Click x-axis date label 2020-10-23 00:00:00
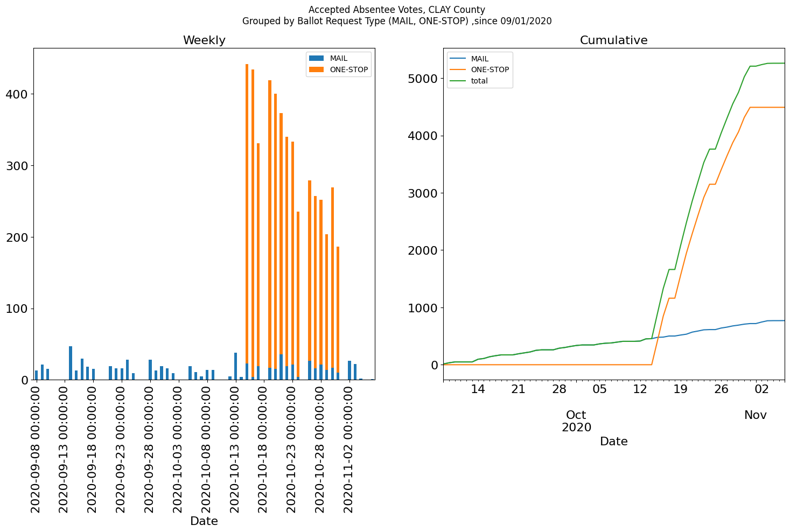Screen dimensions: 790x532 click(292, 449)
